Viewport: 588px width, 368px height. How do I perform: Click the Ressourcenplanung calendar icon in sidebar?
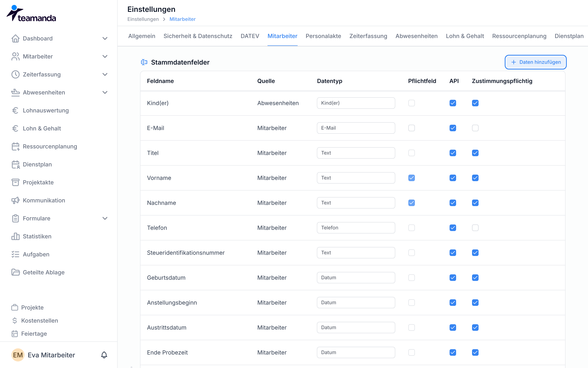(16, 147)
